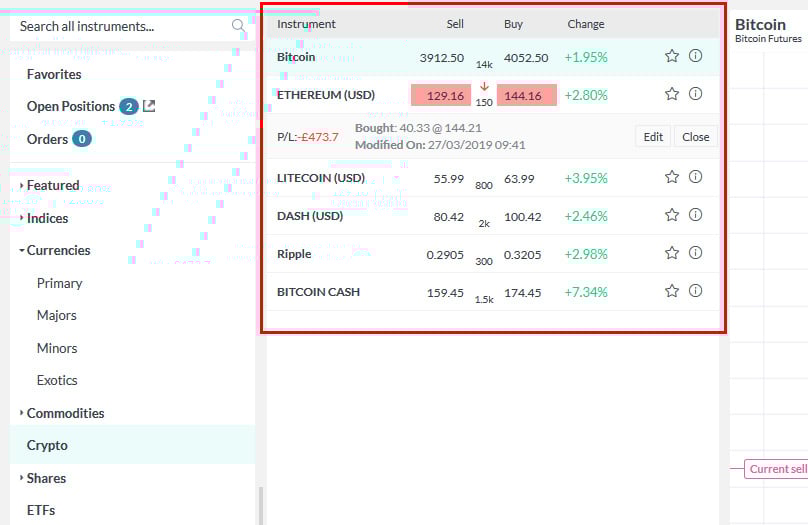Close the Ethereum open position
808x525 pixels.
[696, 137]
